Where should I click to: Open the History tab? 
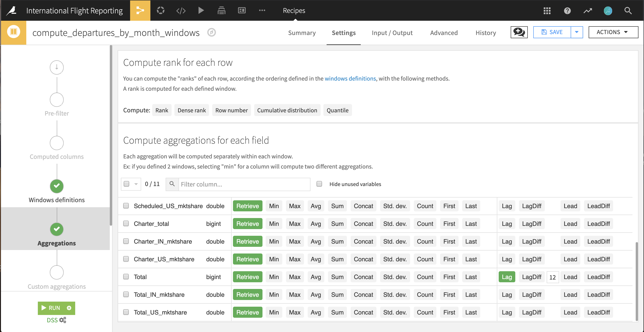coord(486,33)
